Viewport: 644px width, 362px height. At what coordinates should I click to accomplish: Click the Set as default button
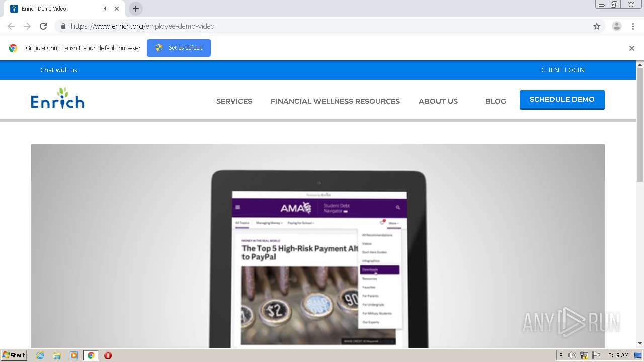[179, 48]
